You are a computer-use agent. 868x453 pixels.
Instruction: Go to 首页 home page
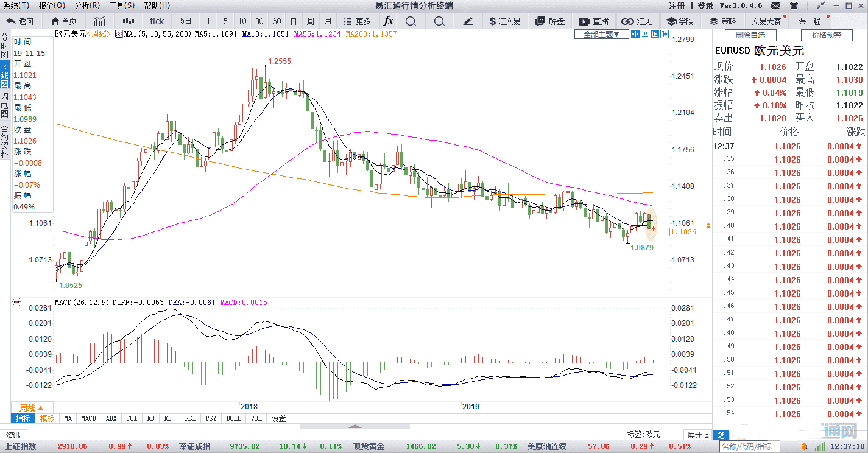65,21
